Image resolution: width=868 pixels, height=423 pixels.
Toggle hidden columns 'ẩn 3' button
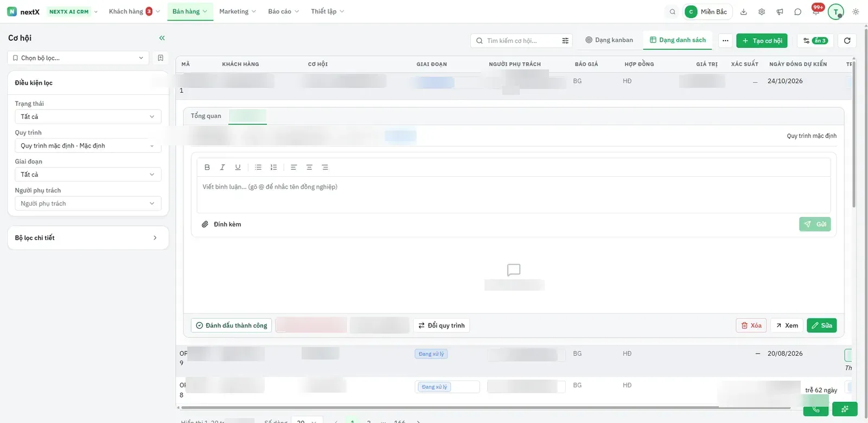click(815, 41)
